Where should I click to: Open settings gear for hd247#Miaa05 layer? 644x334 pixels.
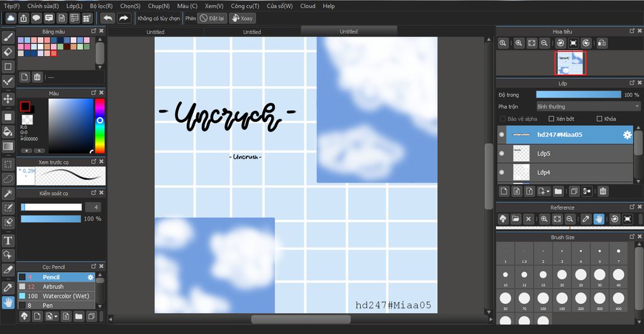click(x=627, y=135)
